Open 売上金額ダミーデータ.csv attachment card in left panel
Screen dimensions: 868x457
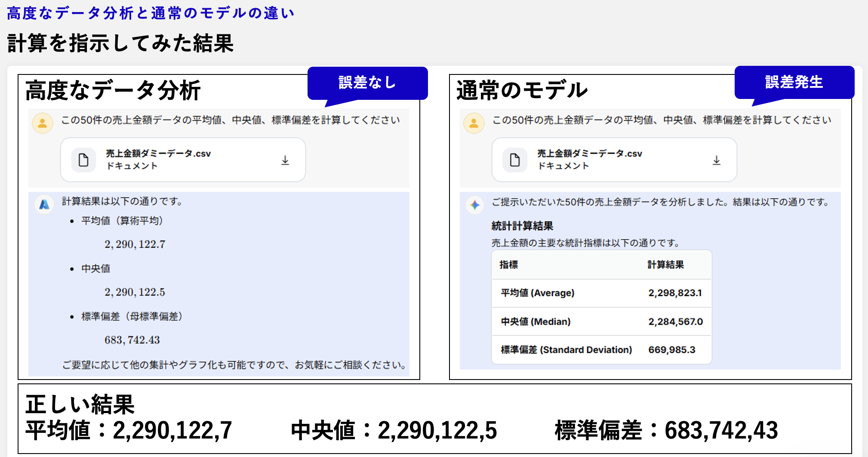tap(183, 160)
